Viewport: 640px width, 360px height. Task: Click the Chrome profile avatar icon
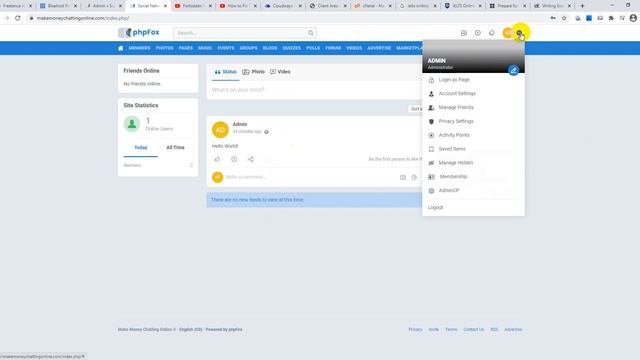(x=633, y=18)
